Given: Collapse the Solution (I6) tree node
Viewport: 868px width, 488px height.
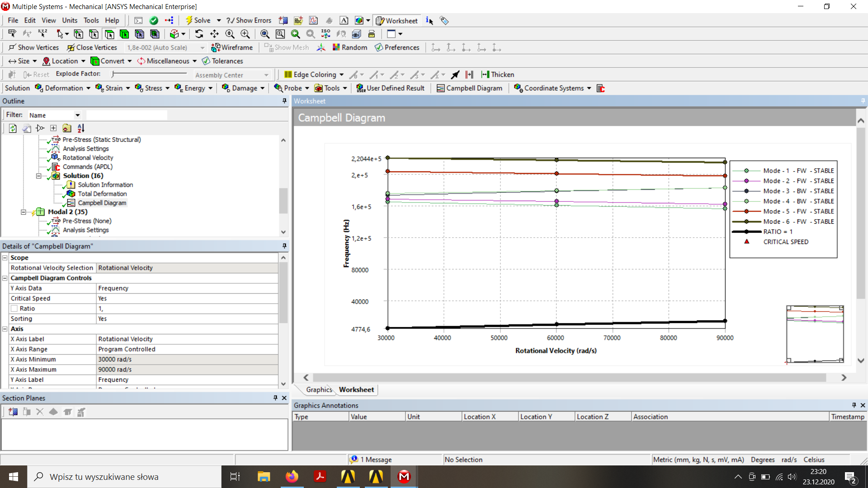Looking at the screenshot, I should (38, 176).
